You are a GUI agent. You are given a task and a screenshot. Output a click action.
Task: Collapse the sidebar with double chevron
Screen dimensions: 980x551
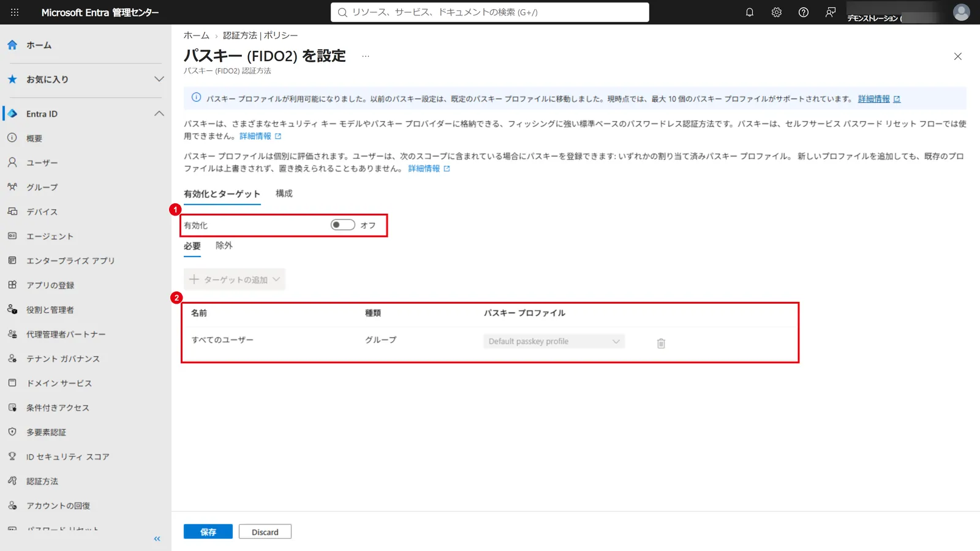157,539
